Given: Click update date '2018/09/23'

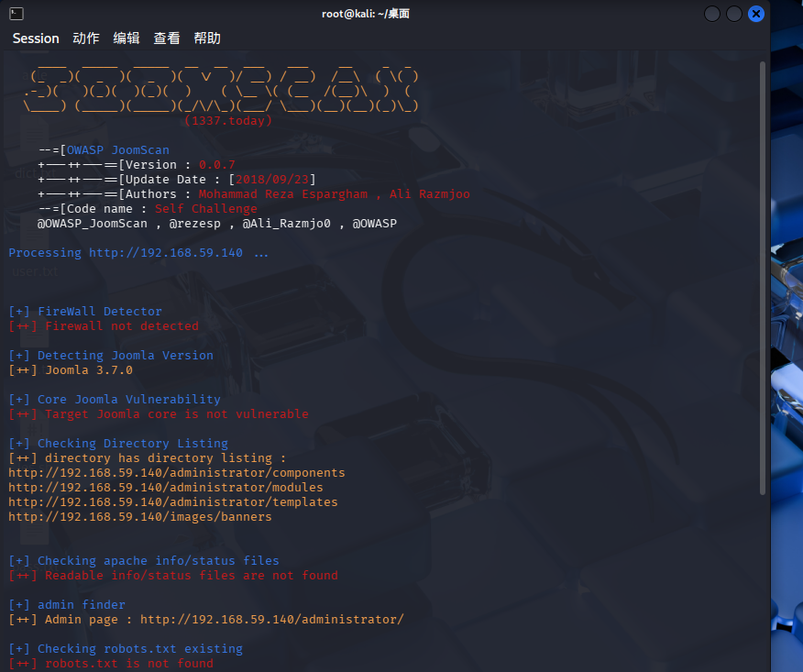Looking at the screenshot, I should pos(272,180).
